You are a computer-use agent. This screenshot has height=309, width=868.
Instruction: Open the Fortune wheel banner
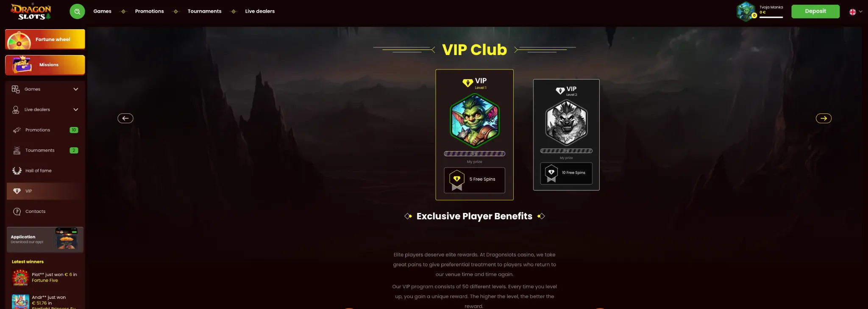pyautogui.click(x=45, y=39)
